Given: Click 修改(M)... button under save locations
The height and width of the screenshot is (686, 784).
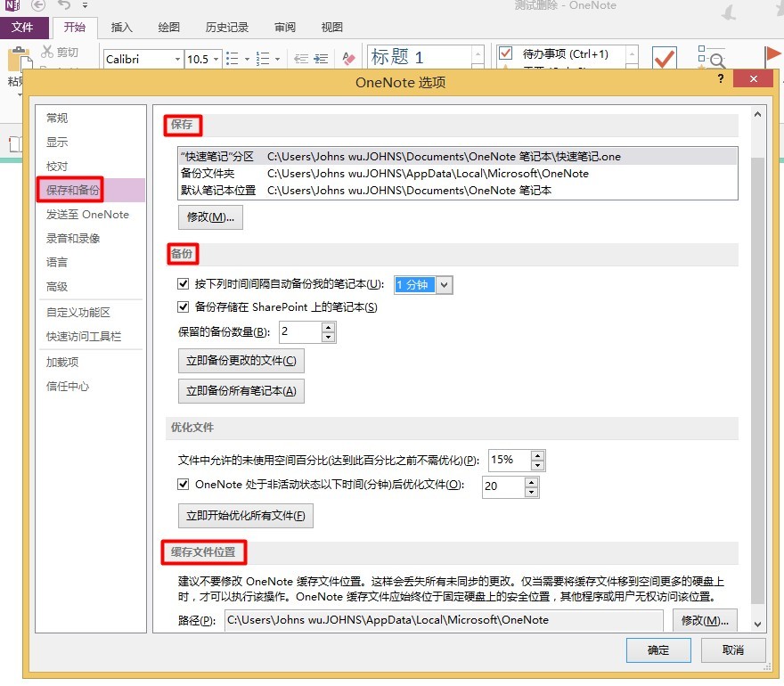Looking at the screenshot, I should [210, 217].
